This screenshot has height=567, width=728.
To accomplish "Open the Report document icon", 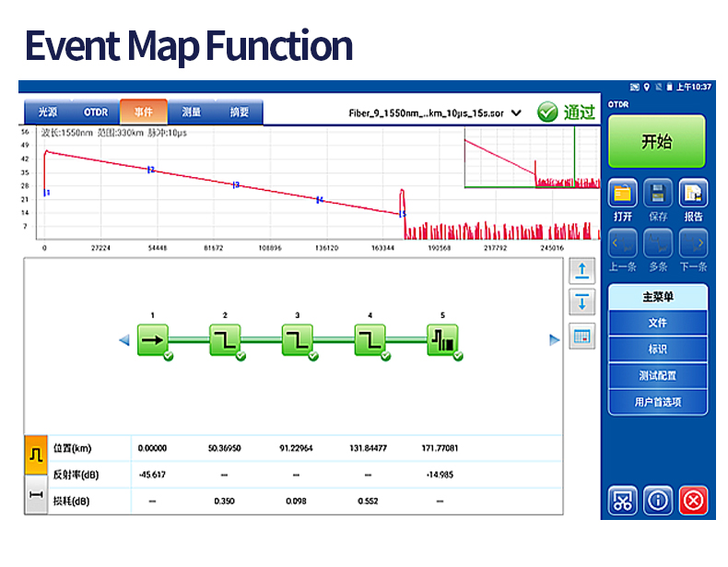I will point(693,194).
